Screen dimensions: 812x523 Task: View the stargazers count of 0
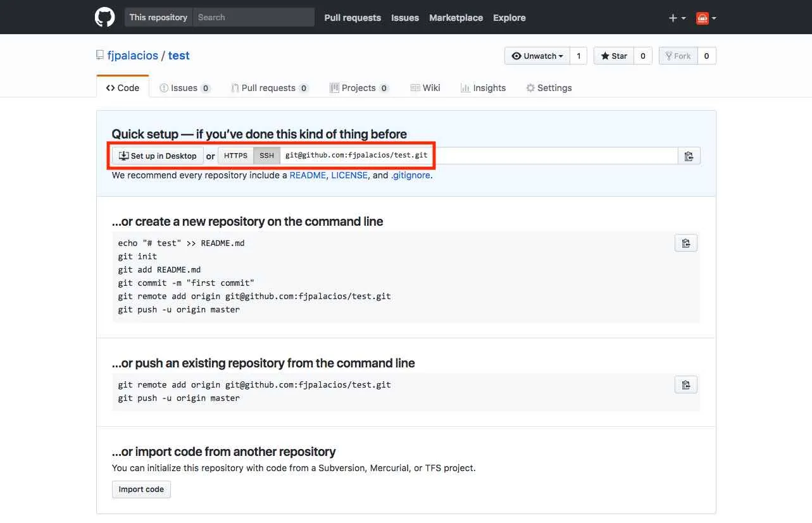click(x=642, y=56)
